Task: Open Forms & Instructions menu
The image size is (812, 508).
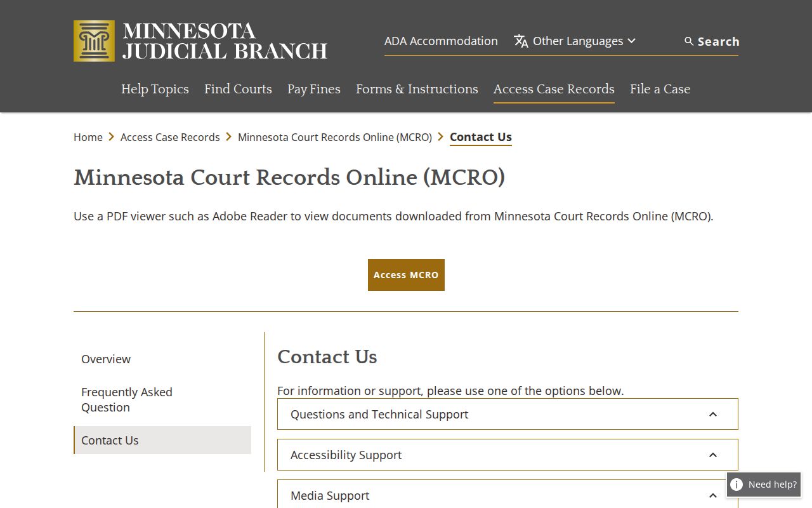Action: click(417, 89)
